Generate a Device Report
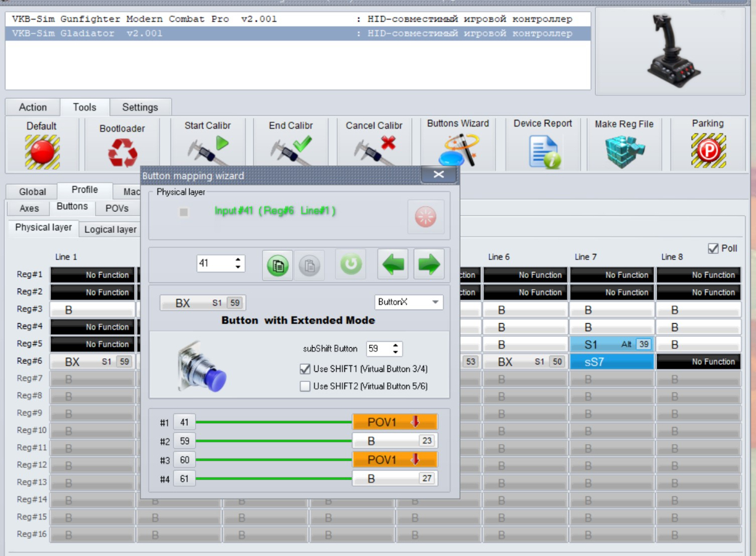 pyautogui.click(x=544, y=152)
